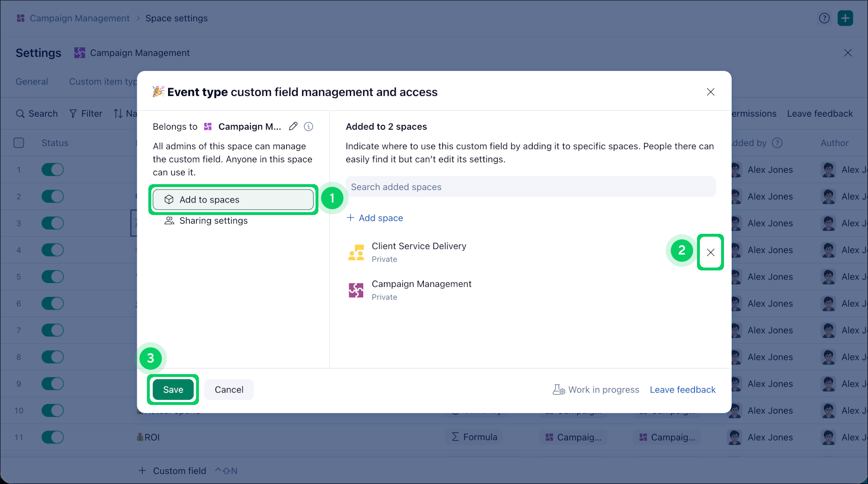
Task: Click the Formula type cell in ROI row
Action: tap(474, 437)
